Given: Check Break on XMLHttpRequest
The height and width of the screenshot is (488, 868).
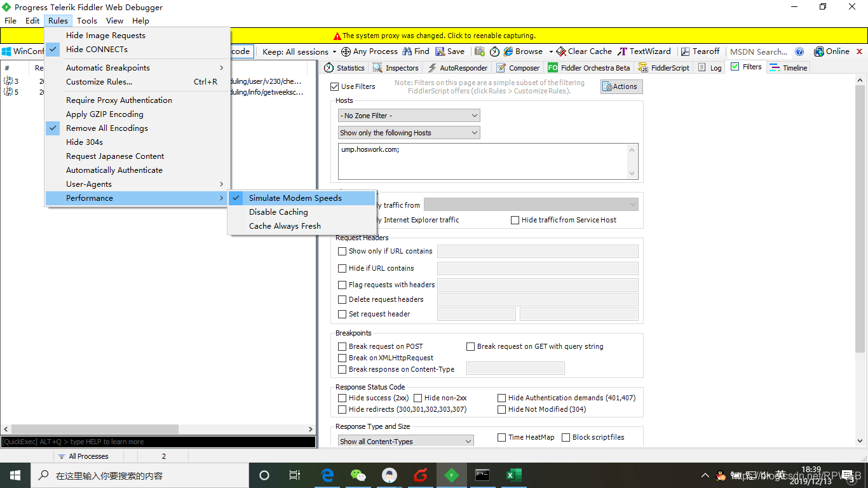Looking at the screenshot, I should 342,358.
